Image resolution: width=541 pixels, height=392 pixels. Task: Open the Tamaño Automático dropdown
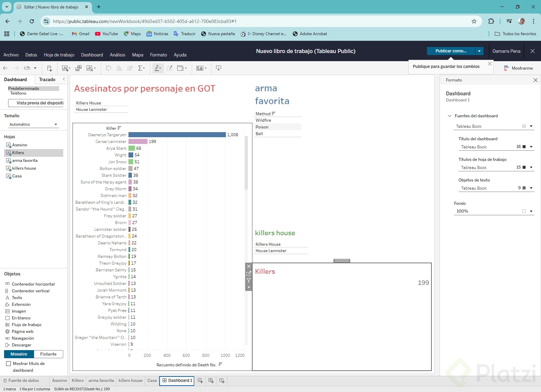(33, 124)
